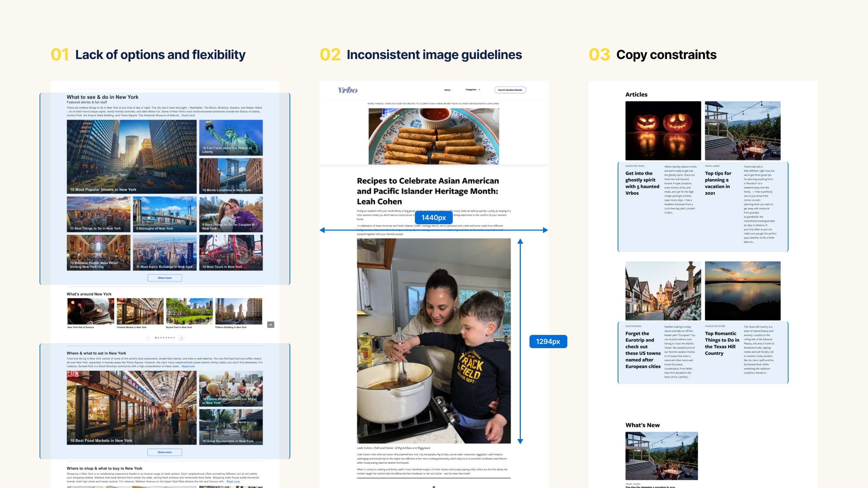This screenshot has width=868, height=488.
Task: Click the What's around New York heading
Action: point(89,294)
